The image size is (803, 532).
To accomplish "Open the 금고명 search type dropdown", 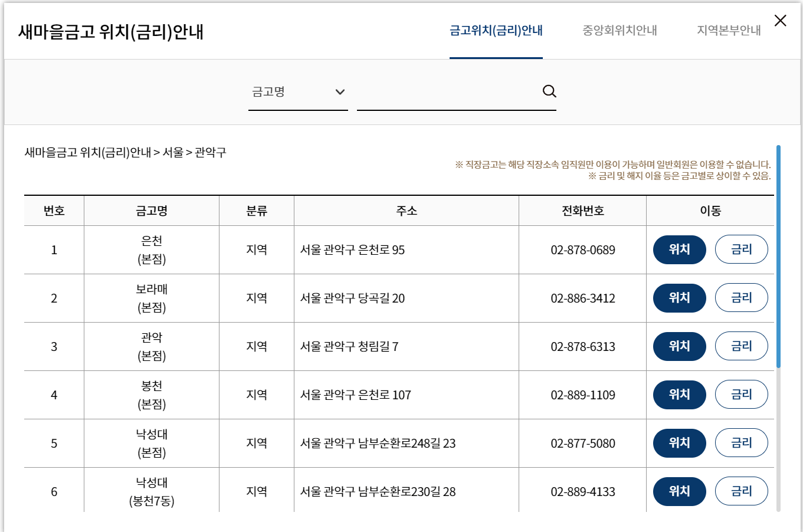I will [x=298, y=92].
